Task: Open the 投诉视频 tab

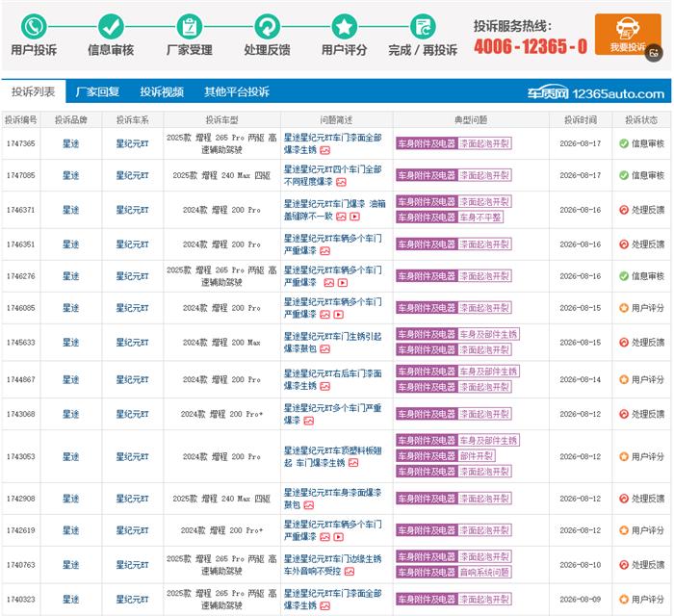Action: point(162,91)
